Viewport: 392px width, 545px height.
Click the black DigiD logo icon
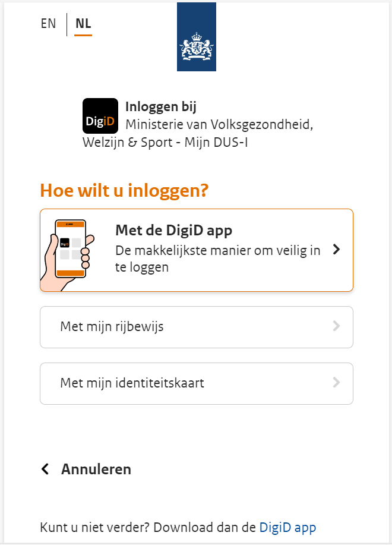click(100, 116)
